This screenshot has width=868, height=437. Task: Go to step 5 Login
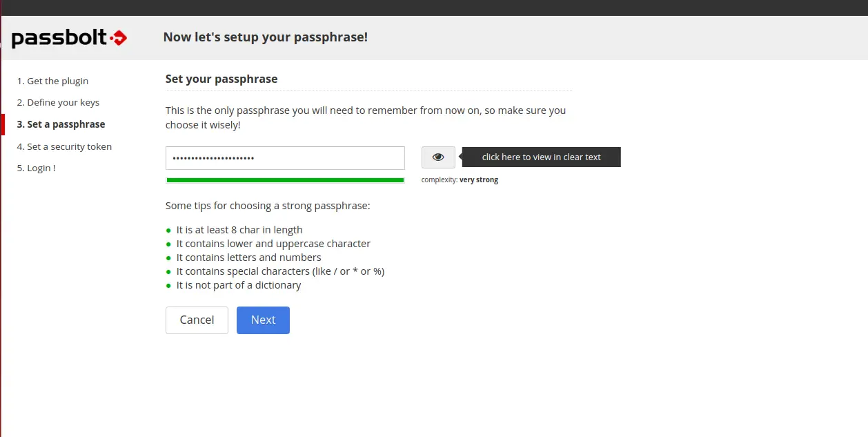point(36,168)
